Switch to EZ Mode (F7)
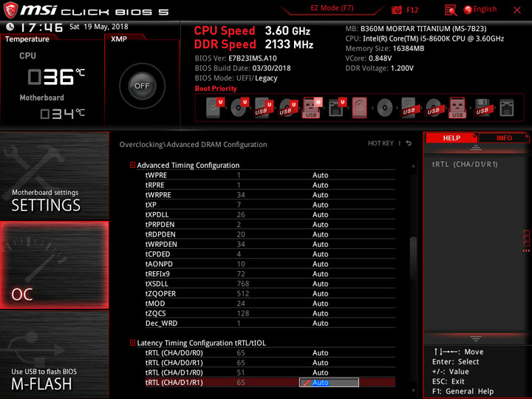The height and width of the screenshot is (399, 532). point(332,8)
